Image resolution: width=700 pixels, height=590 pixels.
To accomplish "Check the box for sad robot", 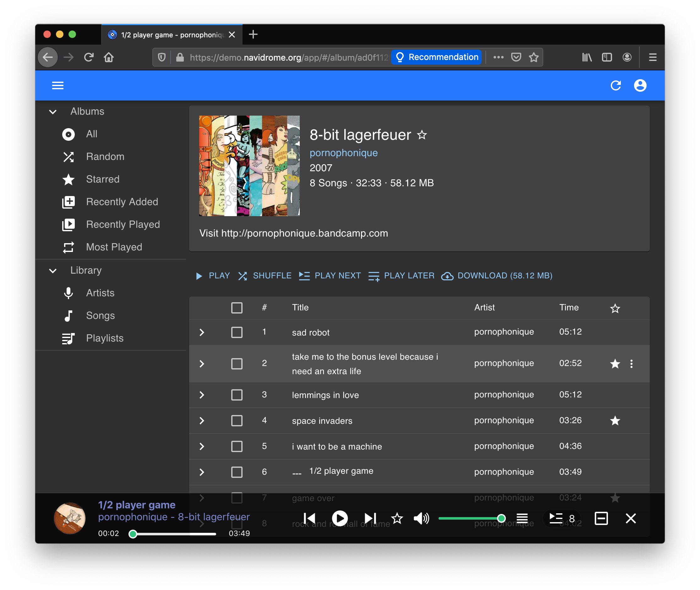I will [x=237, y=332].
